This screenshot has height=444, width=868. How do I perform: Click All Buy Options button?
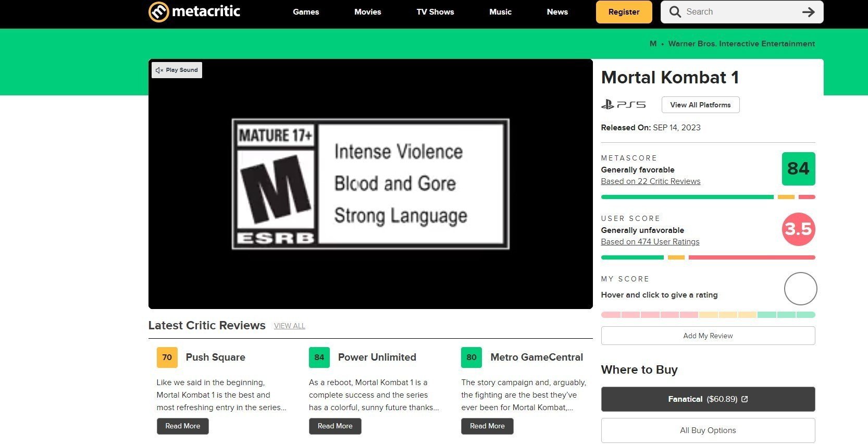tap(708, 430)
